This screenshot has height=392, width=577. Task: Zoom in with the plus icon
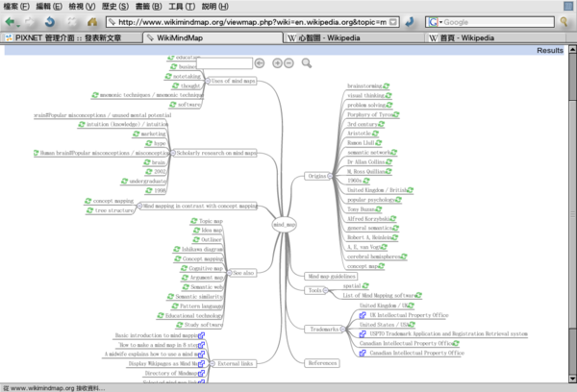277,63
